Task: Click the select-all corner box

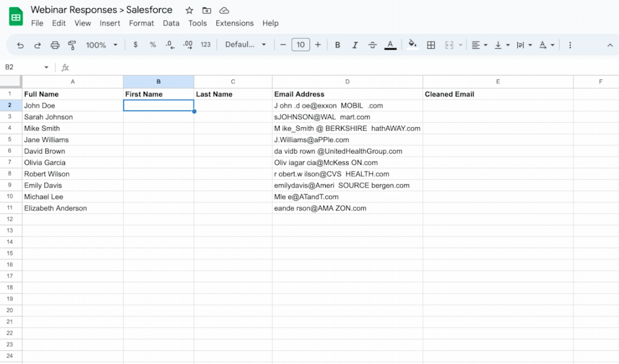Action: [10, 81]
